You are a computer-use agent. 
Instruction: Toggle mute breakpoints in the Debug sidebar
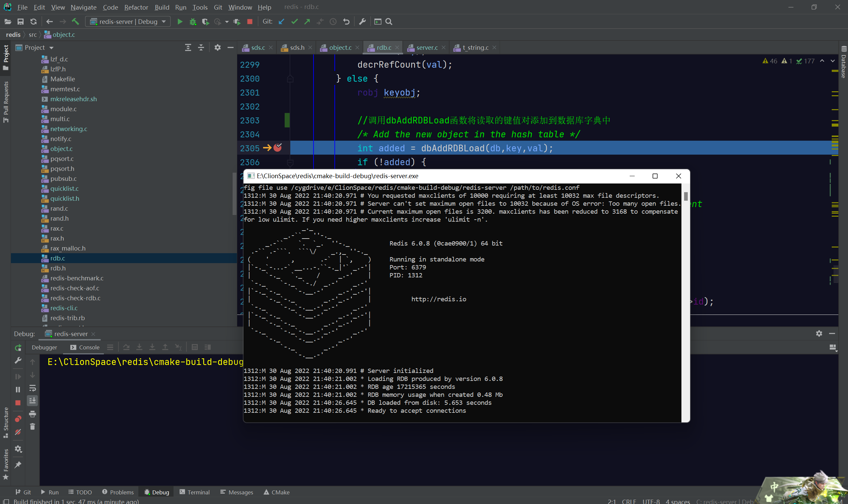pyautogui.click(x=18, y=432)
